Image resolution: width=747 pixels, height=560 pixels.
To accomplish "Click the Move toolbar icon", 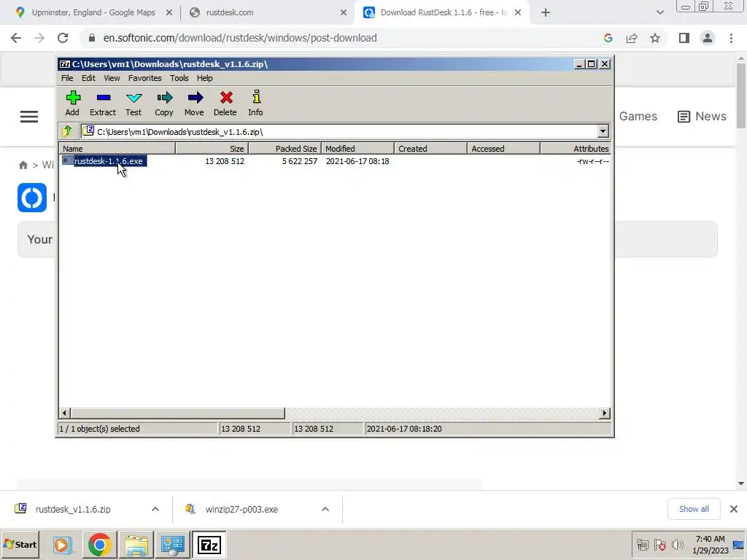I will pyautogui.click(x=194, y=103).
